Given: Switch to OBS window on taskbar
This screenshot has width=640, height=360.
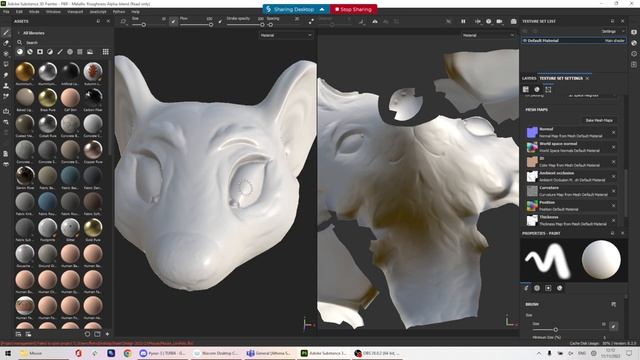Looking at the screenshot, I should click(x=378, y=353).
